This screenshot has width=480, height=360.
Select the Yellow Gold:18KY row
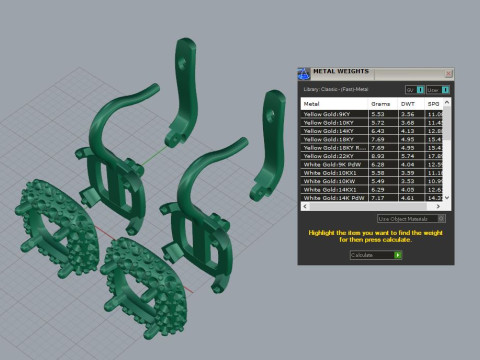click(372, 139)
